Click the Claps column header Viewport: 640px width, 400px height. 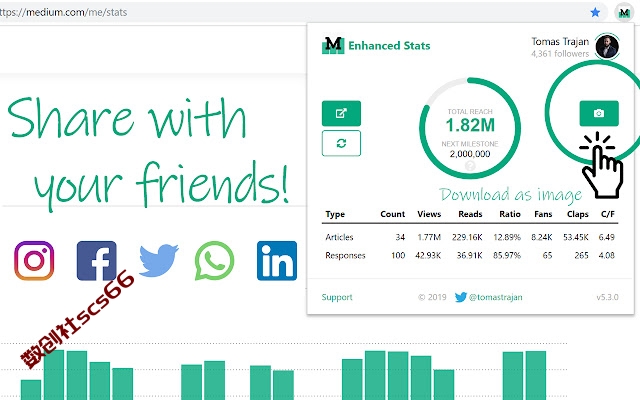[578, 214]
